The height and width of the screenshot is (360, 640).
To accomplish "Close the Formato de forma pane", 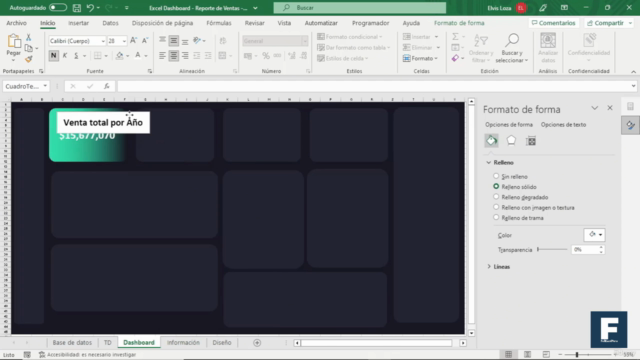I will [x=610, y=108].
